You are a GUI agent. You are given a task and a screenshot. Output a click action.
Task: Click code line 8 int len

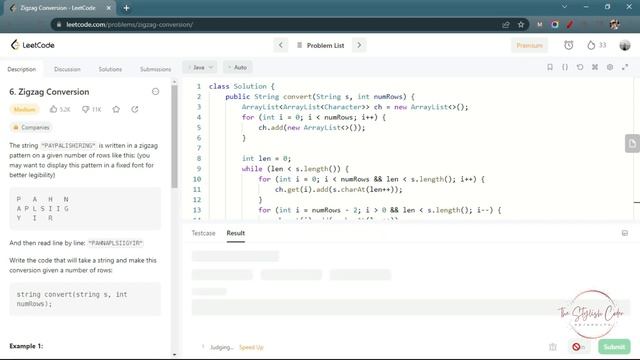(266, 158)
